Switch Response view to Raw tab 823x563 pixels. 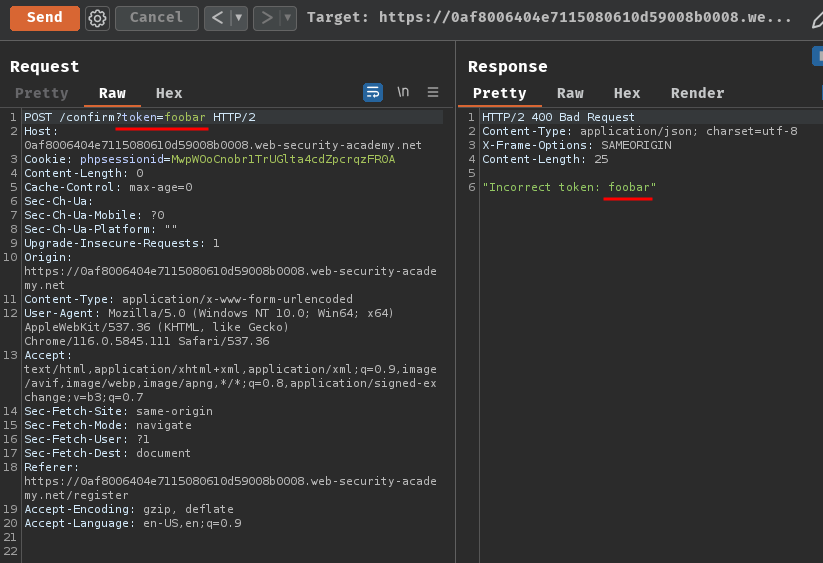(x=570, y=93)
